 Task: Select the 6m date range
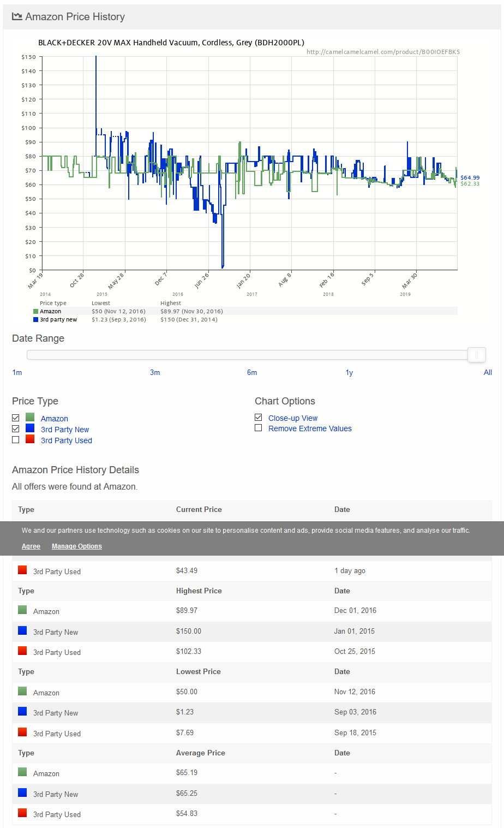point(252,373)
